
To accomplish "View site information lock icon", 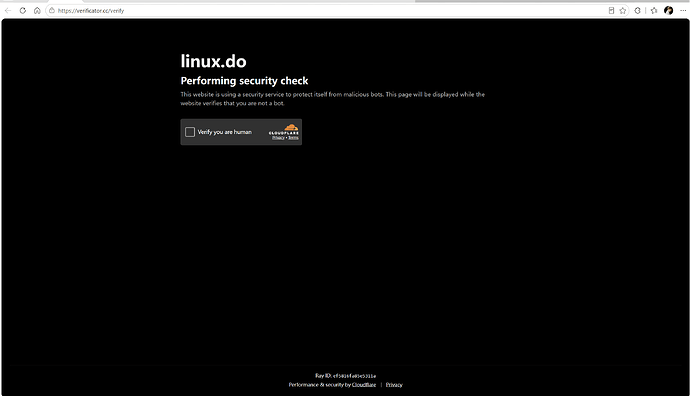I will pos(52,11).
